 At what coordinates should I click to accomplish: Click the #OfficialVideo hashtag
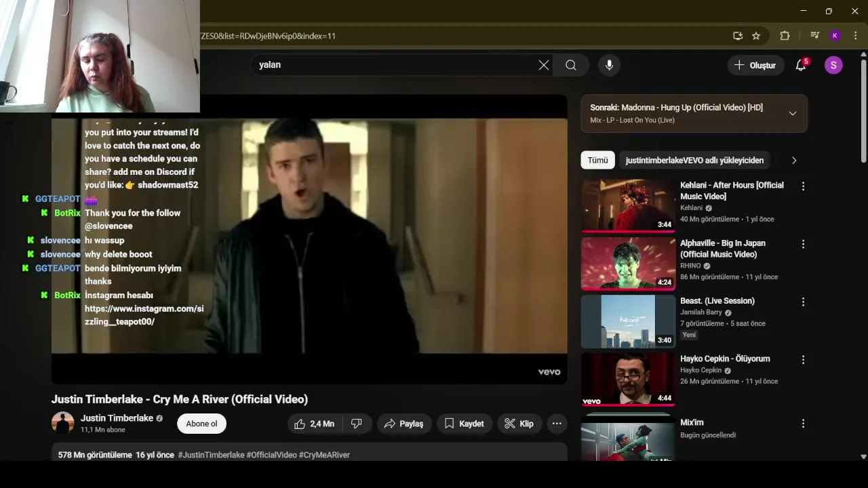tap(271, 455)
